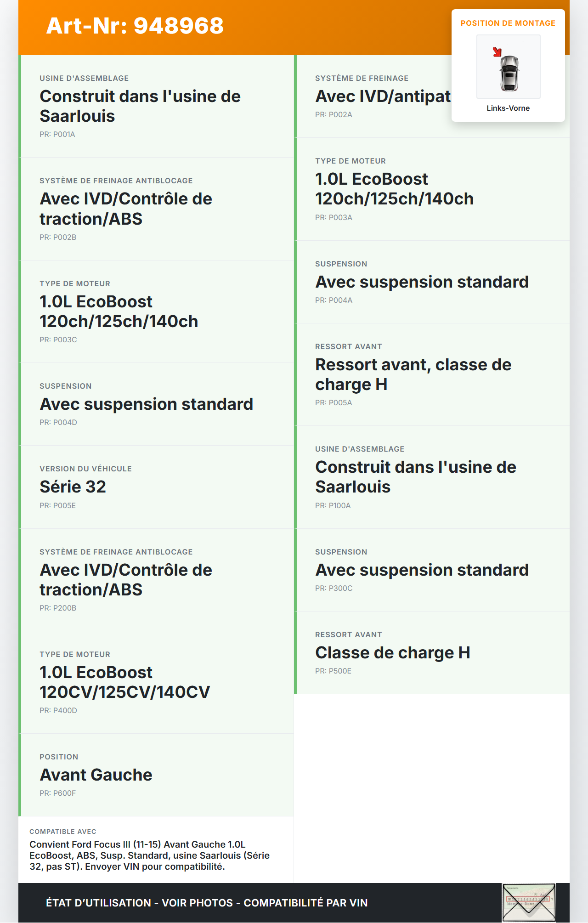Viewport: 588px width, 923px height.
Task: Select the Avant Gauche position card
Action: (x=156, y=775)
